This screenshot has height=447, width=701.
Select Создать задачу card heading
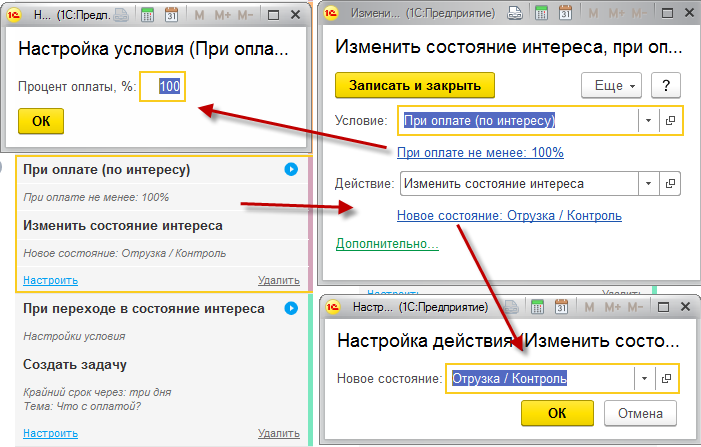pos(75,364)
